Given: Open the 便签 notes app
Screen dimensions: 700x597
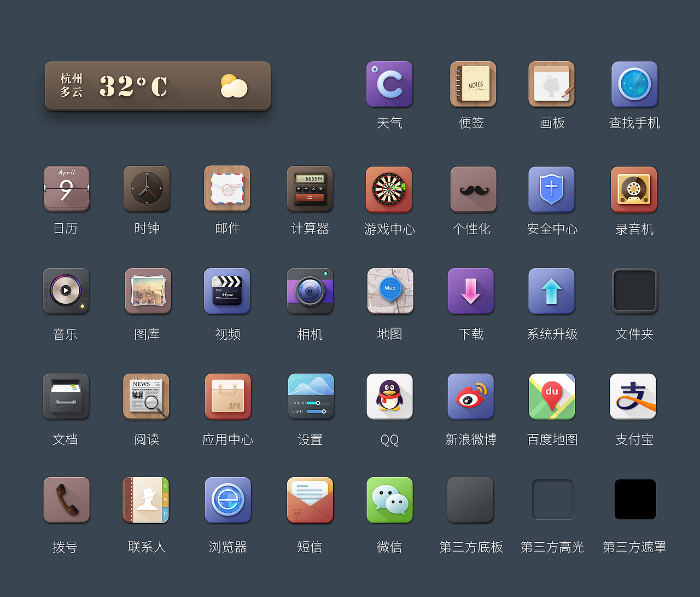Looking at the screenshot, I should click(x=473, y=84).
